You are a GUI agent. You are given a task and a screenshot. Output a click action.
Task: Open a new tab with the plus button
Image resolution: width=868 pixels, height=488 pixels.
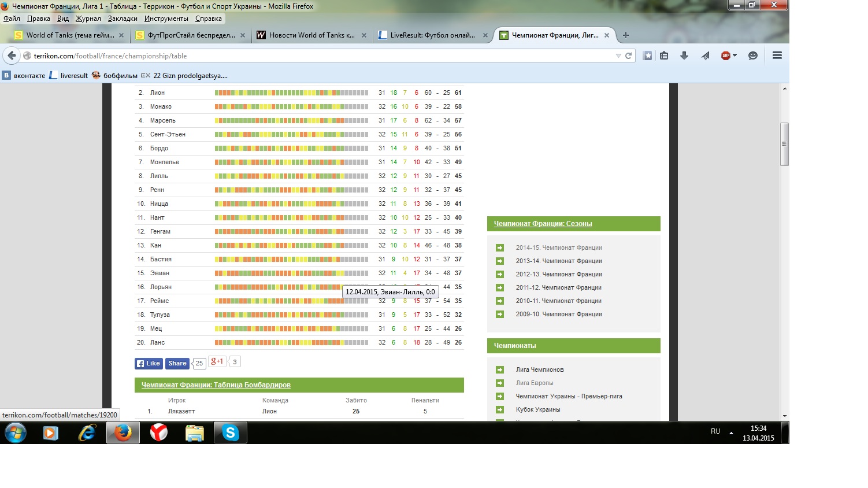click(x=625, y=35)
